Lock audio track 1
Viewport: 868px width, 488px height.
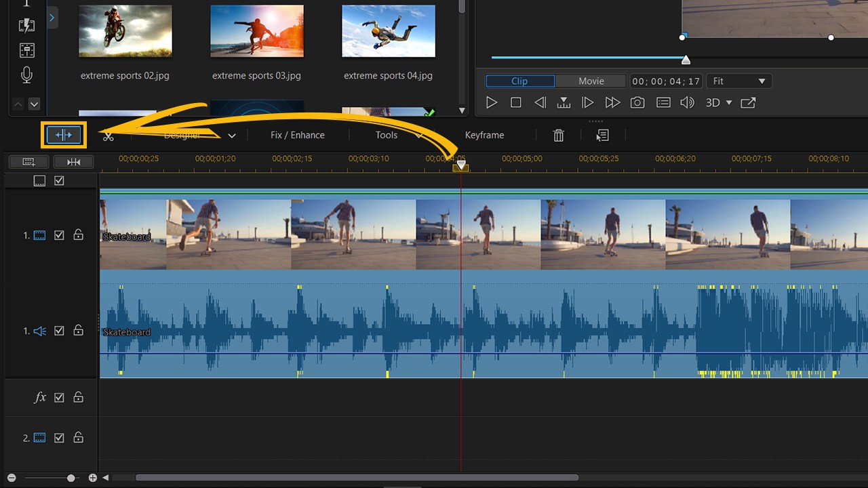78,331
